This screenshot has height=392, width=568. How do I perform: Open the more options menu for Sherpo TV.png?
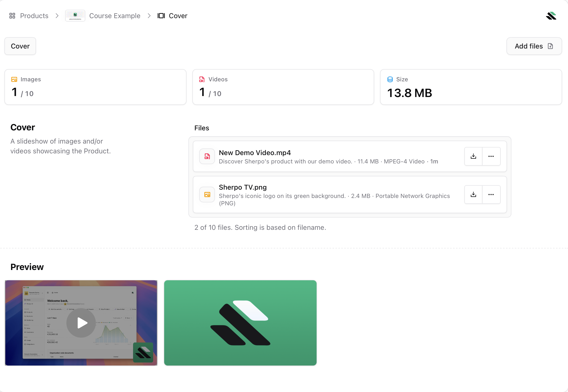point(491,194)
